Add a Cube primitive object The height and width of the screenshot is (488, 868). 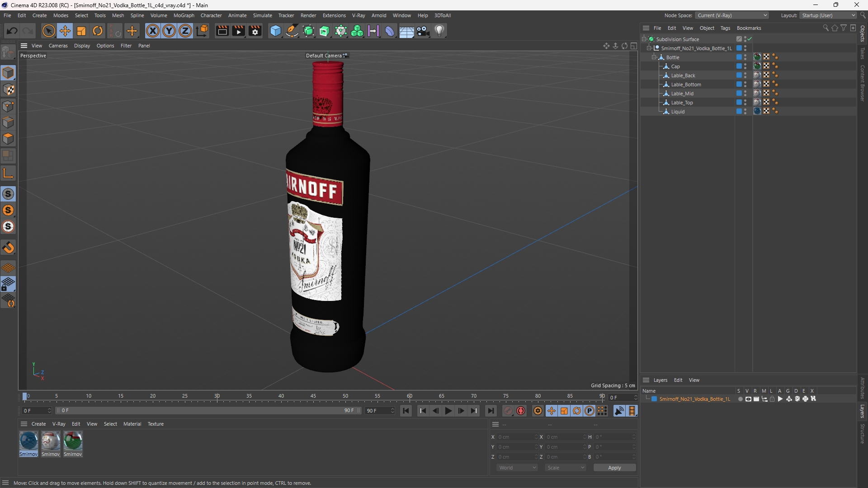(275, 31)
